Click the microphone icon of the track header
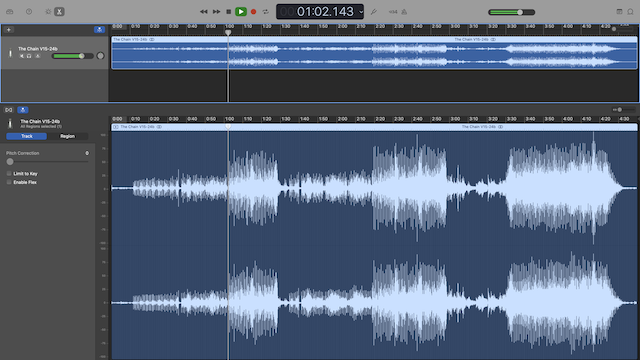 pyautogui.click(x=10, y=53)
